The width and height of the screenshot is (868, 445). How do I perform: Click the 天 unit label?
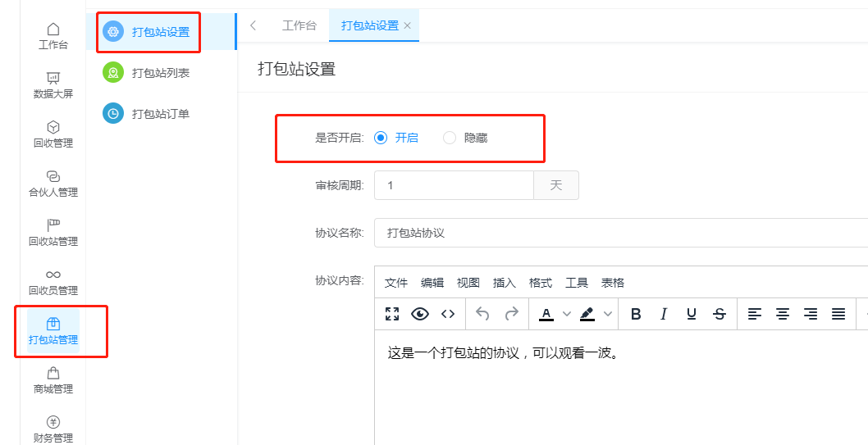point(556,185)
